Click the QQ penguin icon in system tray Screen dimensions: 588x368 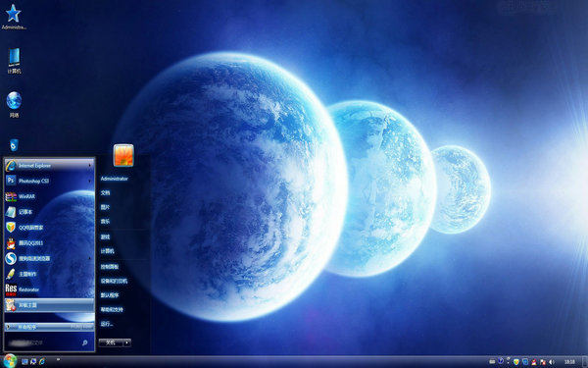(534, 362)
